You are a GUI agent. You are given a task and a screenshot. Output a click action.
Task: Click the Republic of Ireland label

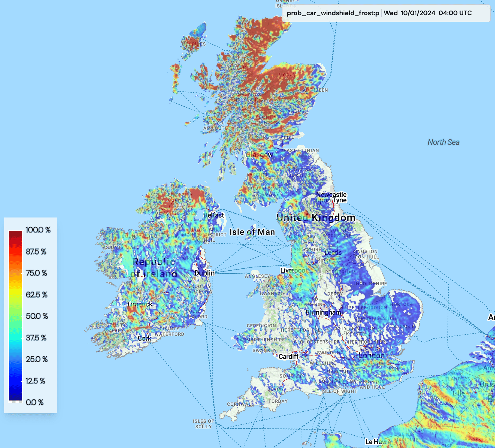pyautogui.click(x=154, y=268)
